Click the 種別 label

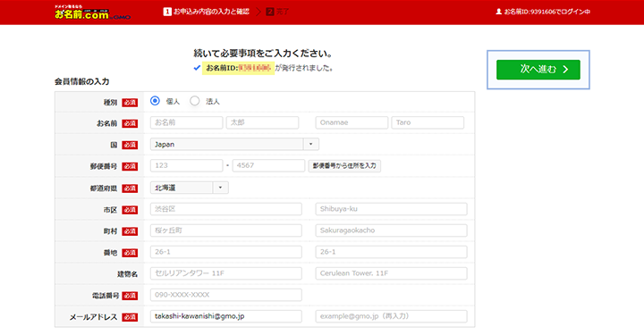[x=110, y=102]
